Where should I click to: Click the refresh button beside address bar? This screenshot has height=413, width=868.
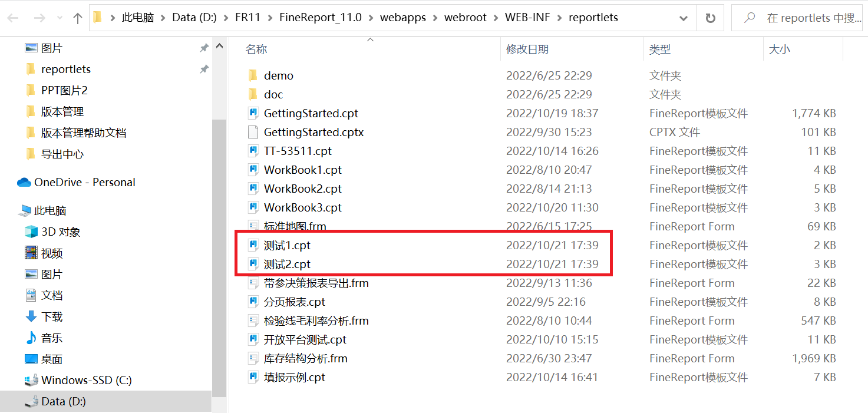[x=710, y=18]
